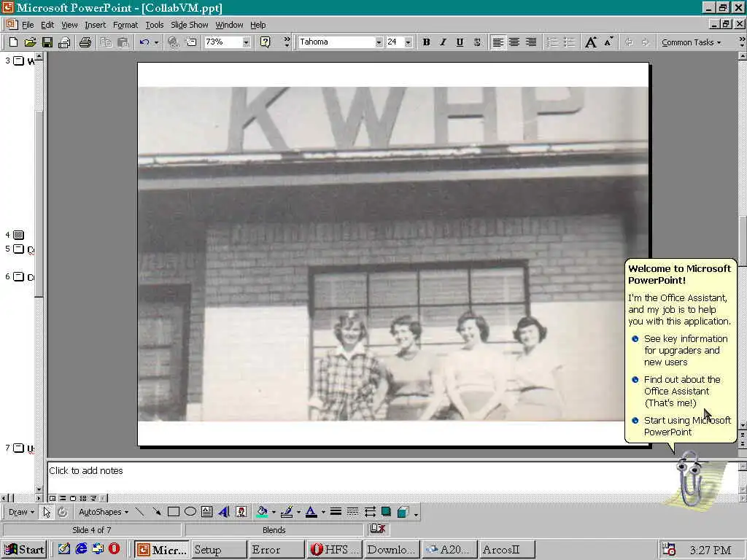Open the Slide Show menu

[x=189, y=25]
